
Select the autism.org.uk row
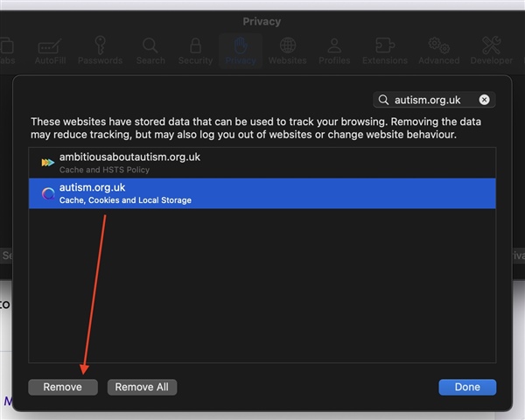click(262, 193)
